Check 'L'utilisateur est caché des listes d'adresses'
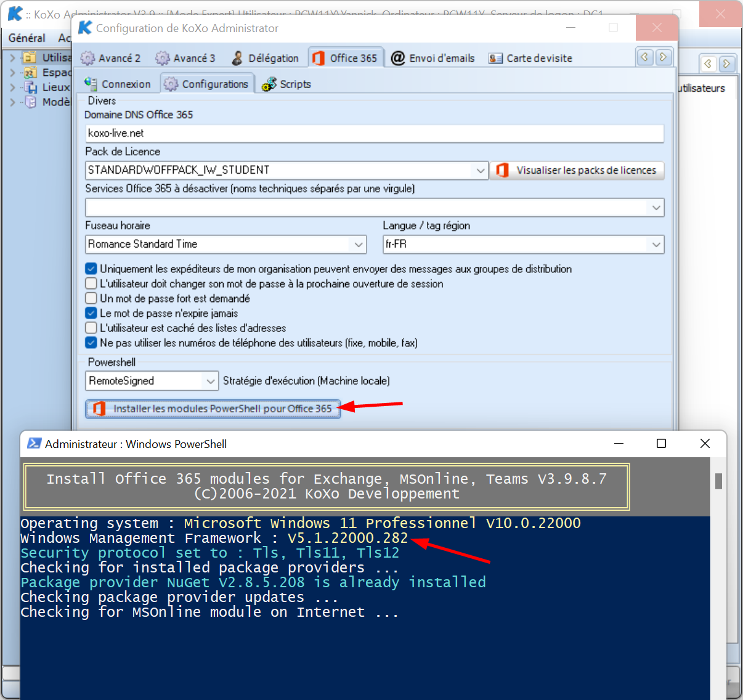This screenshot has height=700, width=743. pyautogui.click(x=91, y=328)
